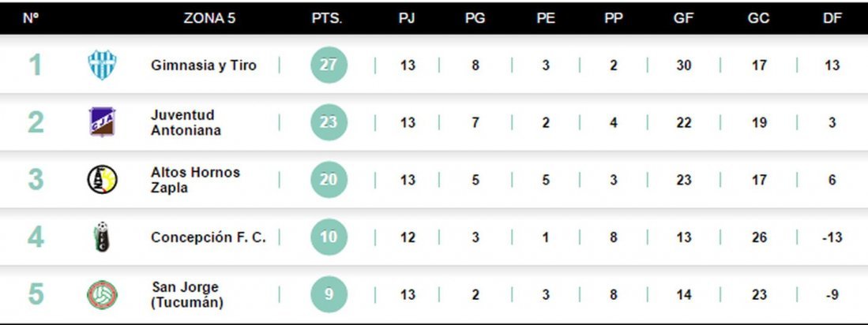Screen dimensions: 868x325
Task: Select the 23 points badge circle
Action: point(329,121)
